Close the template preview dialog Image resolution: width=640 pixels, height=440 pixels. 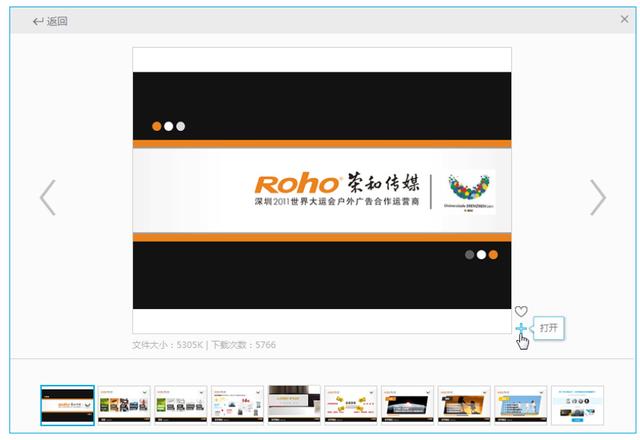click(624, 19)
